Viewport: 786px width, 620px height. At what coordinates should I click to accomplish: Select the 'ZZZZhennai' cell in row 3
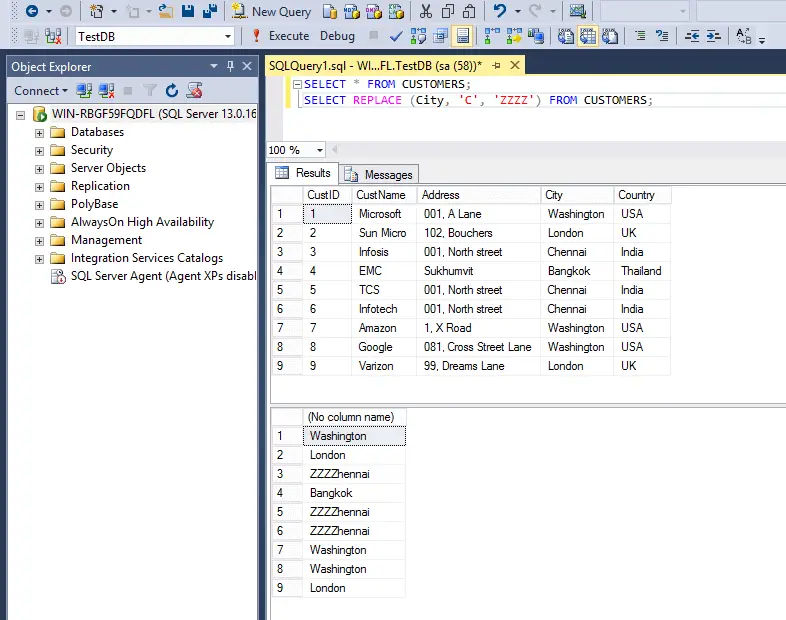tap(354, 474)
